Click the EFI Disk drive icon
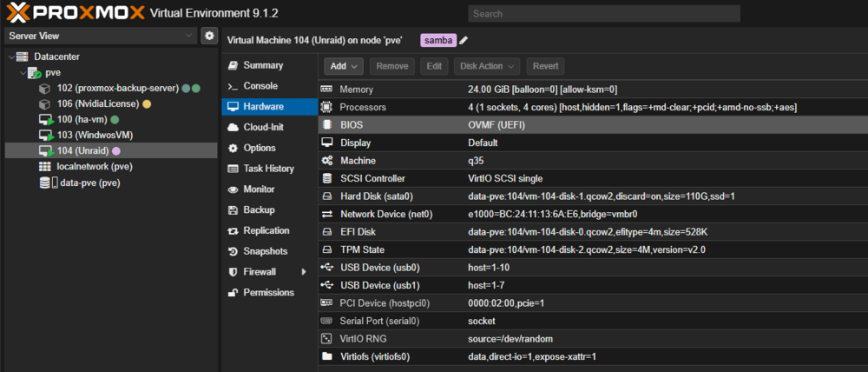 pyautogui.click(x=326, y=232)
